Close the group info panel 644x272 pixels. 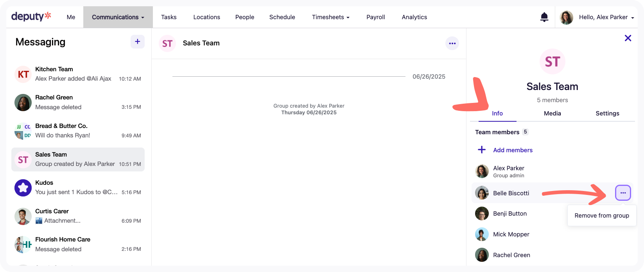click(628, 38)
